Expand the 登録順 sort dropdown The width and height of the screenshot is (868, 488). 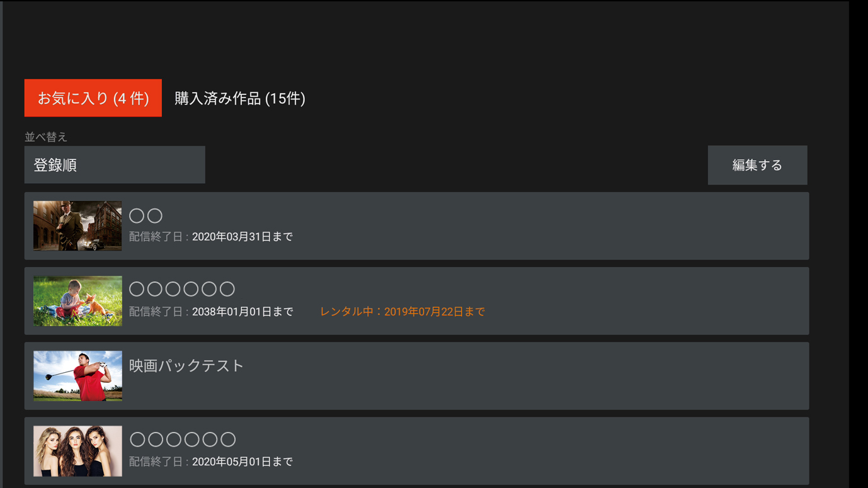(x=115, y=165)
